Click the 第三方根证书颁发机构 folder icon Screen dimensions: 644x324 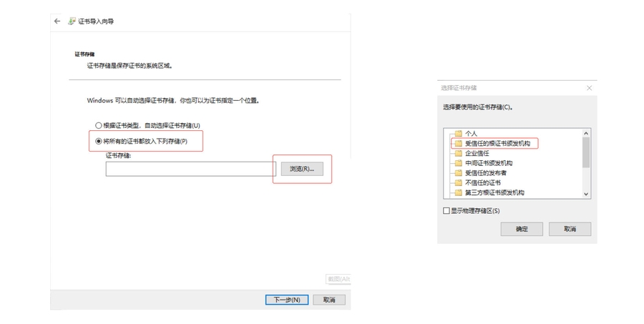click(x=458, y=192)
